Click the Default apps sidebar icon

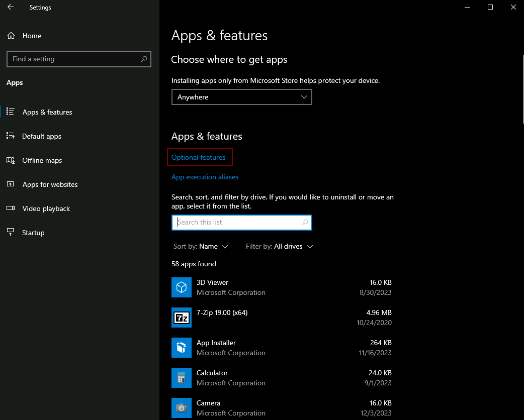click(11, 136)
